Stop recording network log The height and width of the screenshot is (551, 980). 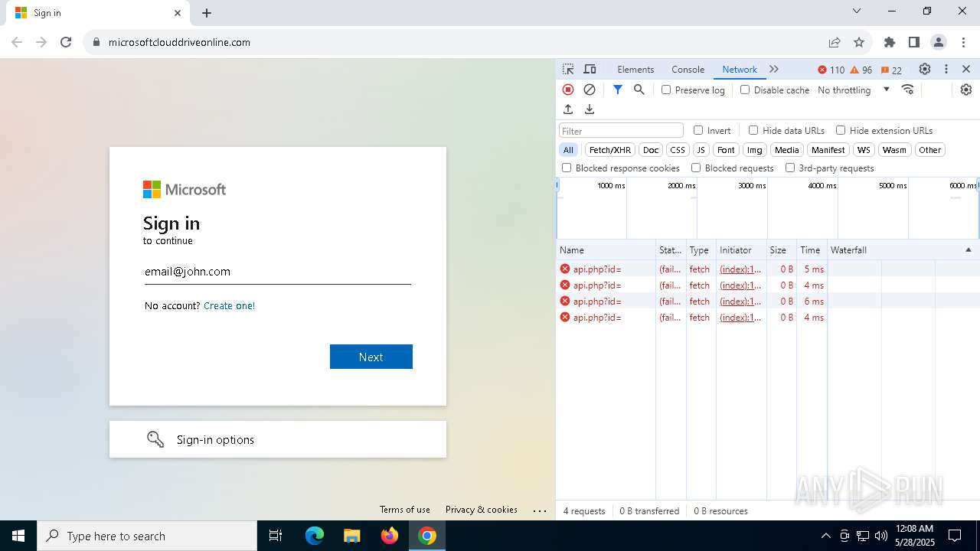tap(568, 90)
